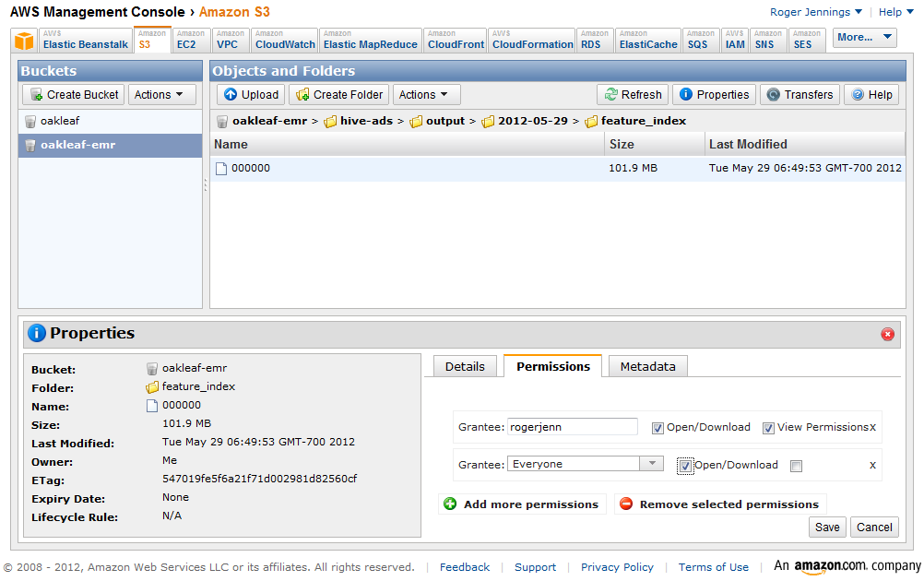This screenshot has height=581, width=924.
Task: Click the Cancel button
Action: coord(874,527)
